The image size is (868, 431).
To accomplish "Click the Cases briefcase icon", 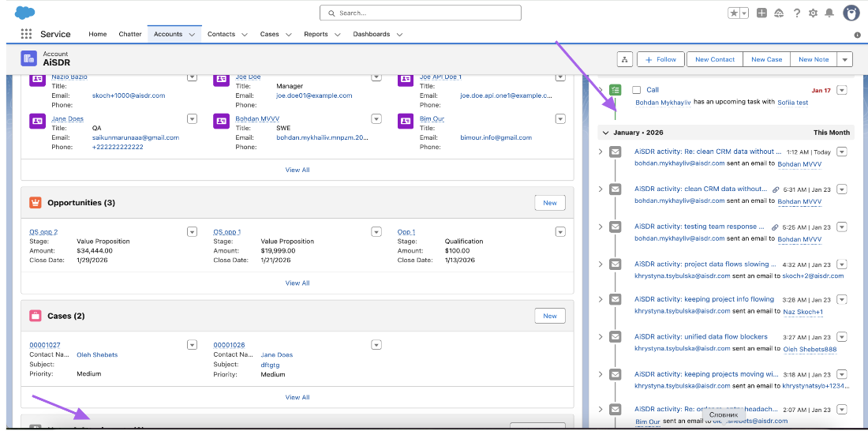I will click(x=36, y=316).
